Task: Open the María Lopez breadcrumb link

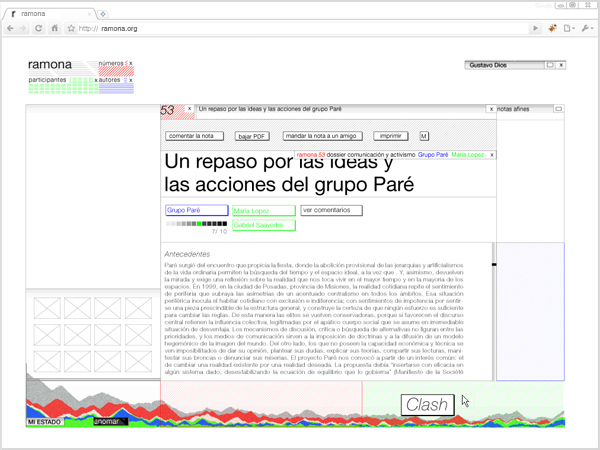Action: [467, 155]
